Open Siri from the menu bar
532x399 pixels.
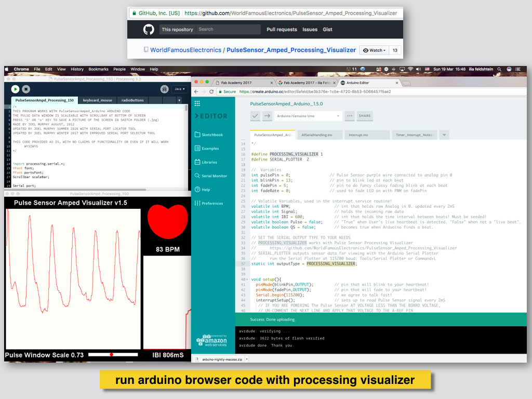[509, 69]
